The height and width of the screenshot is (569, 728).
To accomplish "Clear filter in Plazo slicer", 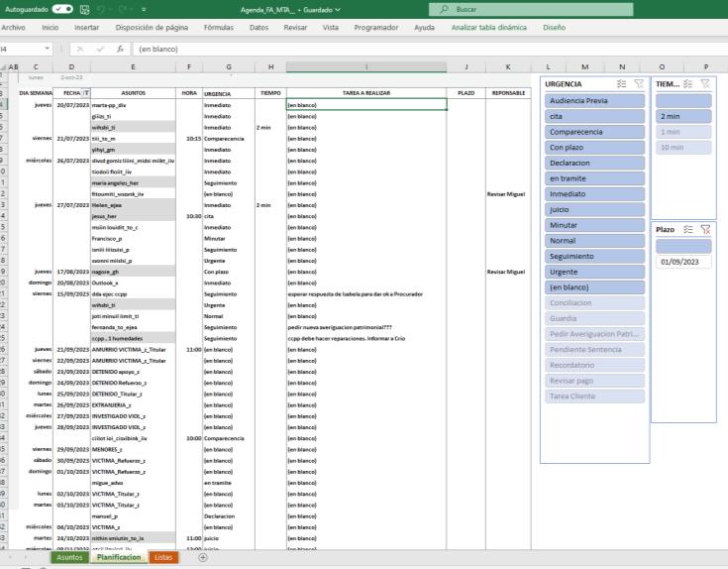I will pos(705,229).
